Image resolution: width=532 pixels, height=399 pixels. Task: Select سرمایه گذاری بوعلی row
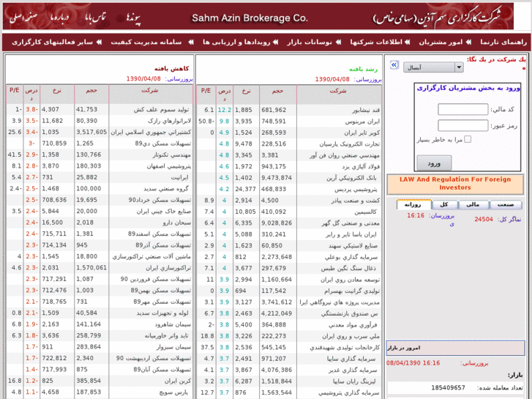[x=289, y=257]
